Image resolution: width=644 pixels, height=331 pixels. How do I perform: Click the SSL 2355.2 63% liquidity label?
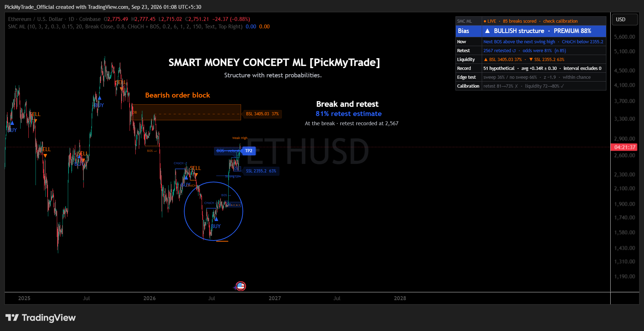click(261, 171)
